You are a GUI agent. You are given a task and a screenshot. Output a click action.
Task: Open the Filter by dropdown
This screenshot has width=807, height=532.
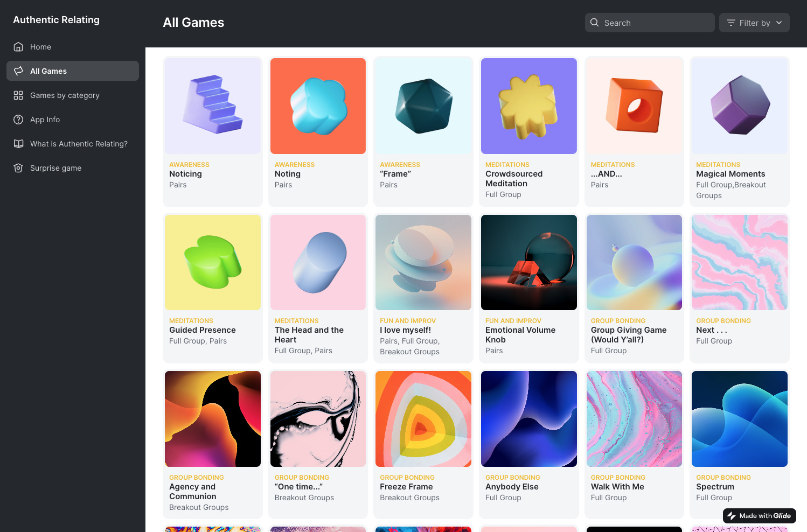(x=754, y=23)
